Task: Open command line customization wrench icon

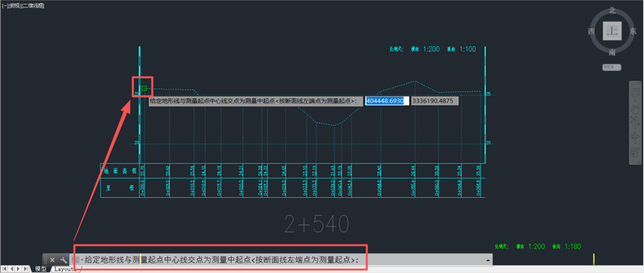Action: tap(63, 260)
